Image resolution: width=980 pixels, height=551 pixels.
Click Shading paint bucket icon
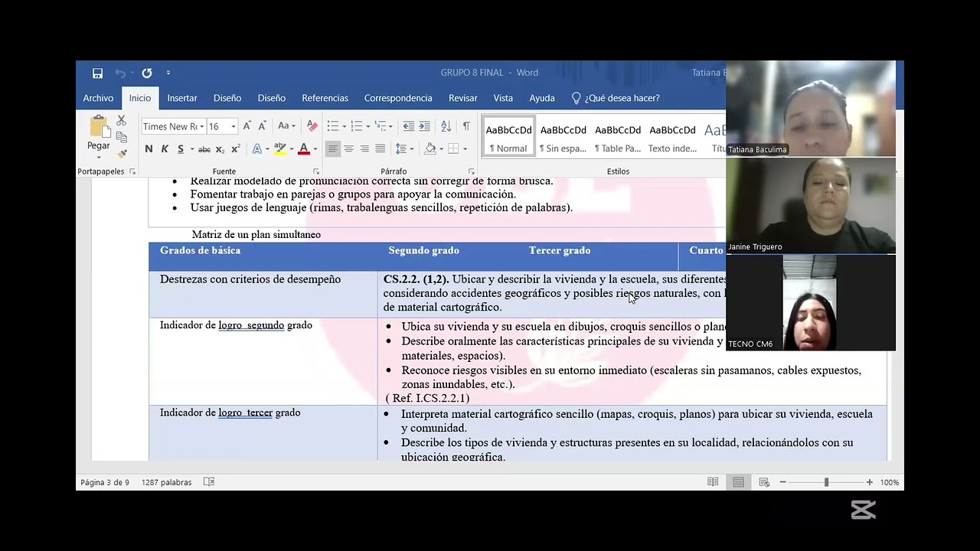click(430, 149)
